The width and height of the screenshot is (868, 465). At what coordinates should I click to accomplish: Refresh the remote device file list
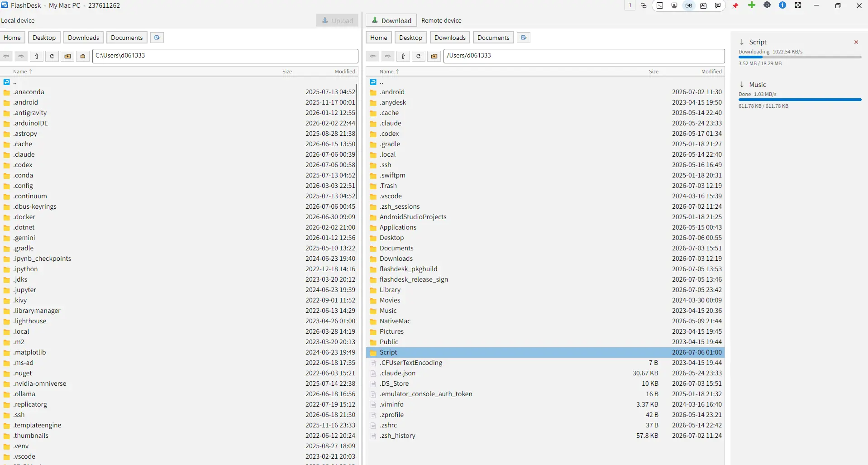tap(419, 56)
